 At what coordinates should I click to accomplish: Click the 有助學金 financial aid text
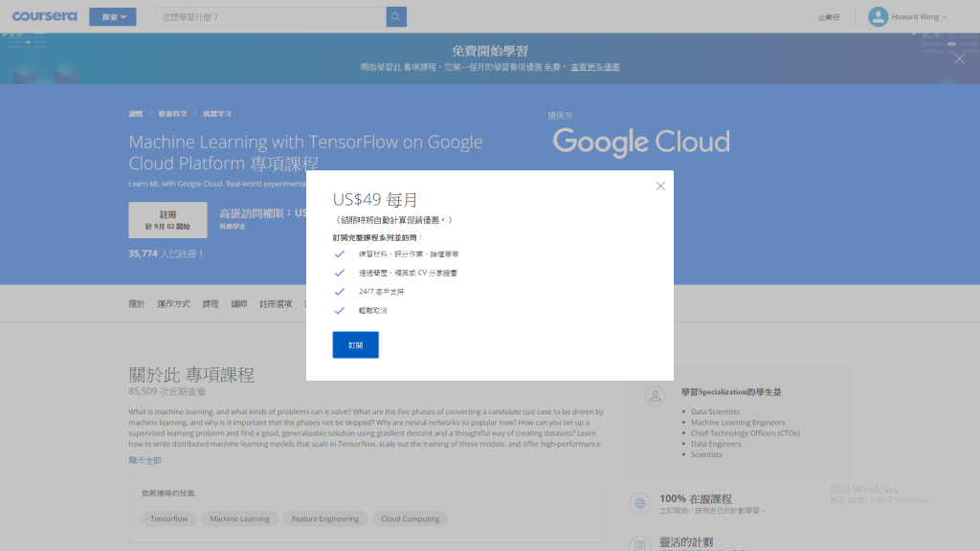click(x=233, y=227)
